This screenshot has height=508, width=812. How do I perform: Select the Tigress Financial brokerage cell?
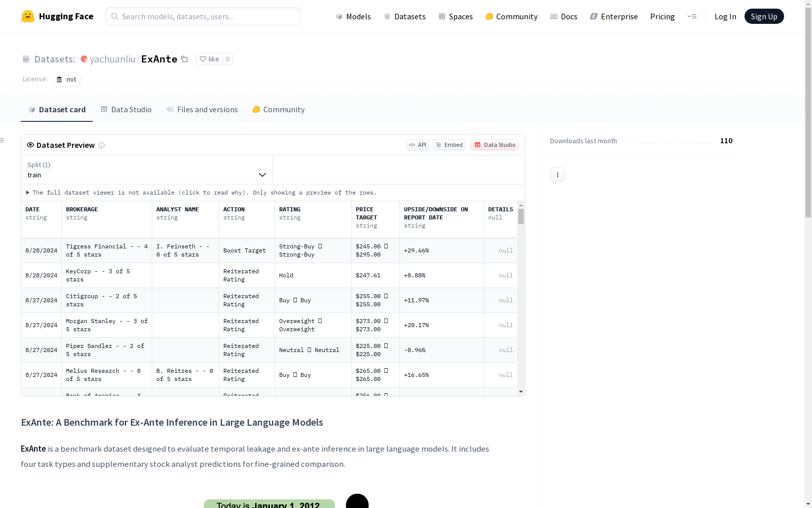107,250
